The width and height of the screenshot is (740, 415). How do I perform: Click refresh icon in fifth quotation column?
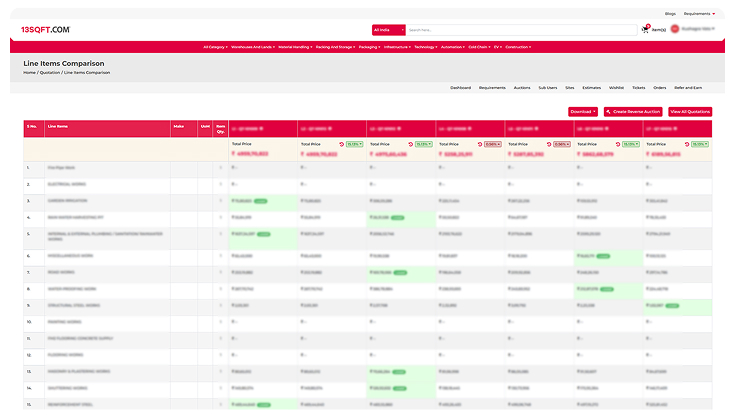tap(548, 144)
